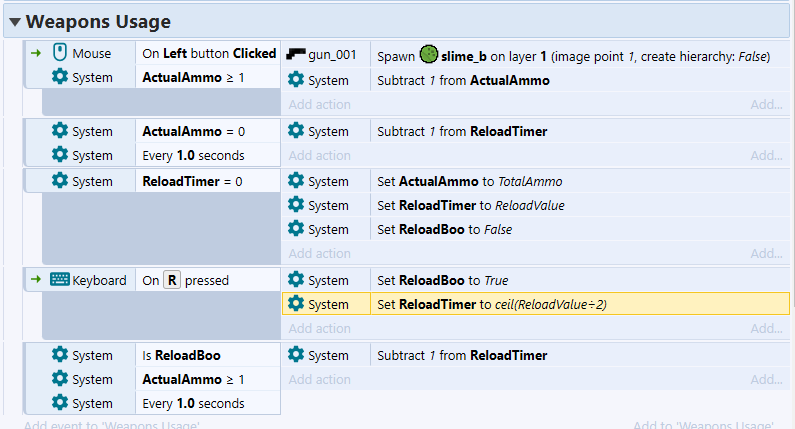Click gear icon beside 'Every 1.0 seconds' under 'ActualAmmo = 0'
The width and height of the screenshot is (795, 429).
(x=60, y=155)
